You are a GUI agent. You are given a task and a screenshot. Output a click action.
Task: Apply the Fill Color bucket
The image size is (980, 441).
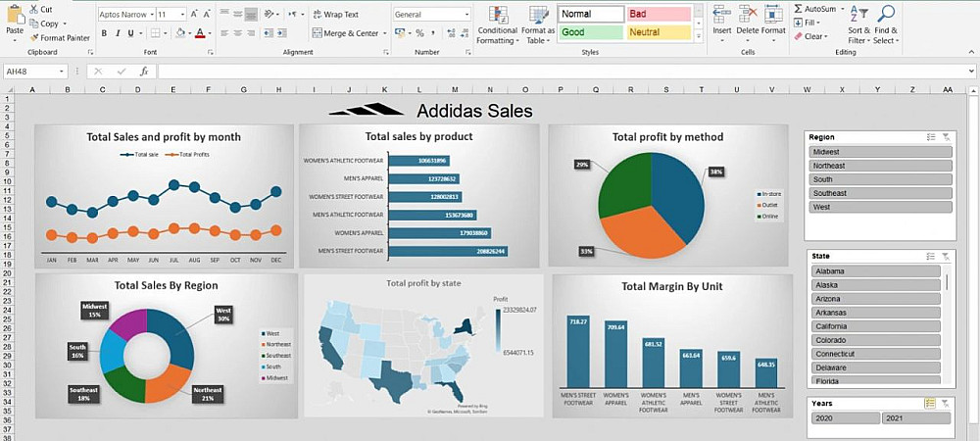tap(180, 33)
